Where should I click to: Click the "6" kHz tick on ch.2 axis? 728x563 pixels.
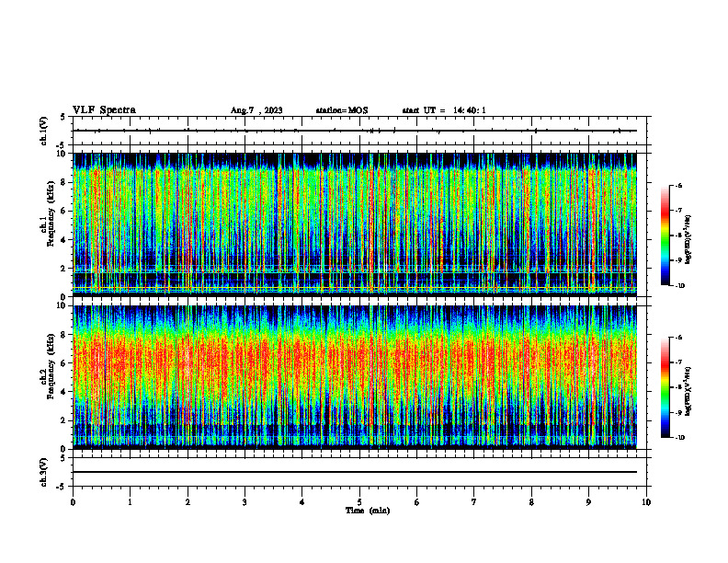(65, 363)
